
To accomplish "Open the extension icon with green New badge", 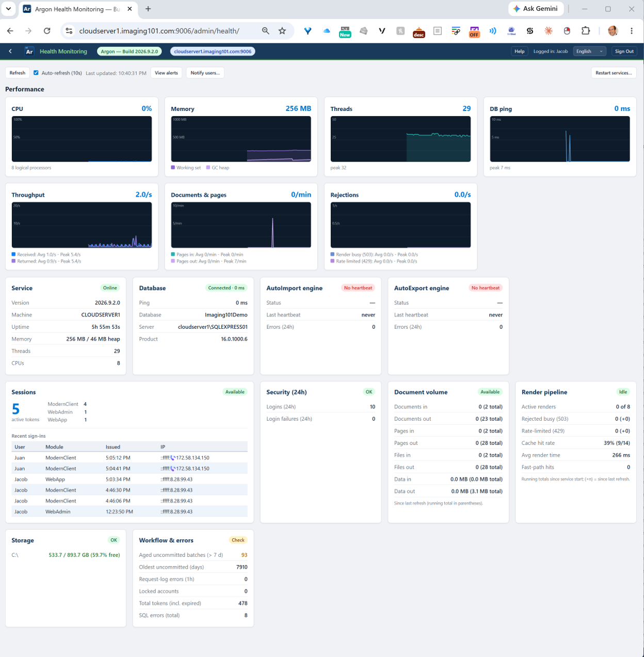I will click(345, 31).
